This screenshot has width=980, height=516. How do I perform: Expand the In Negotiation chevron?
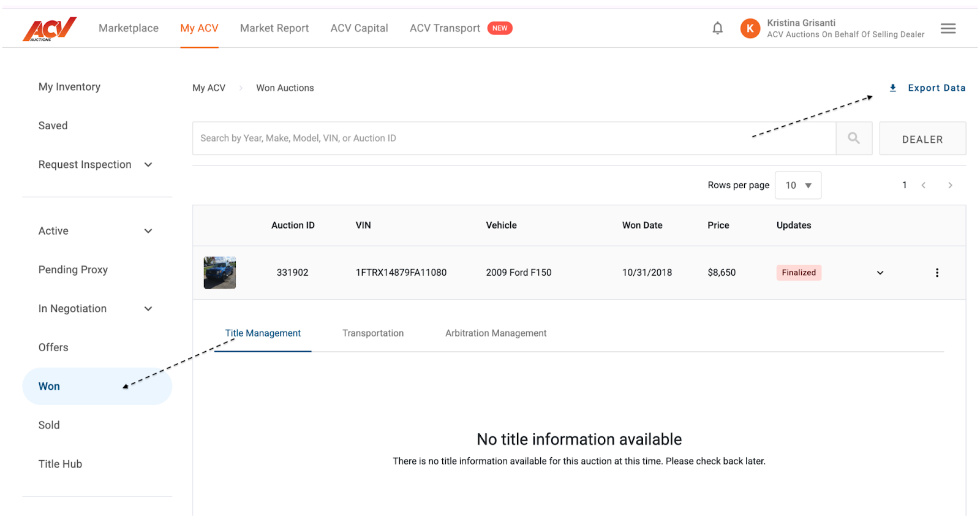(148, 309)
